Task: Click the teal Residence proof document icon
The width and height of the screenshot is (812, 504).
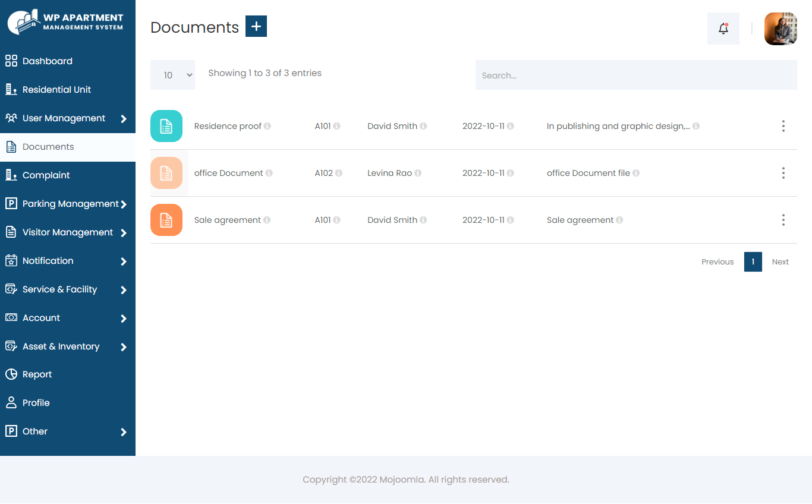Action: click(166, 126)
